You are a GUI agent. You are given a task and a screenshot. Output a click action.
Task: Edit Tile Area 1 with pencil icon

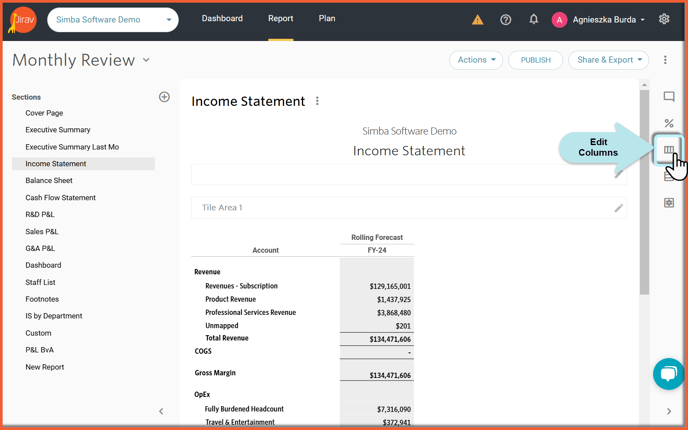coord(618,208)
